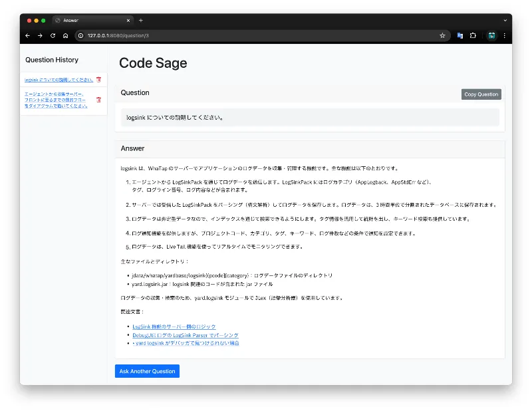
Task: Expand the tab search dropdown arrow
Action: [505, 21]
